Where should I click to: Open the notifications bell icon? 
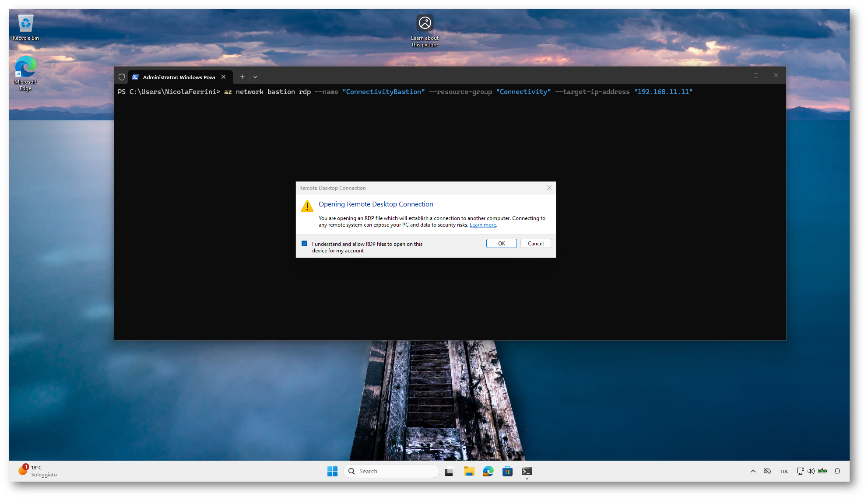click(837, 471)
